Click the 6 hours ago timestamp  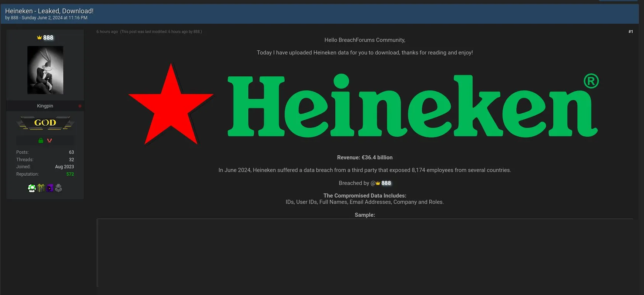coord(107,32)
